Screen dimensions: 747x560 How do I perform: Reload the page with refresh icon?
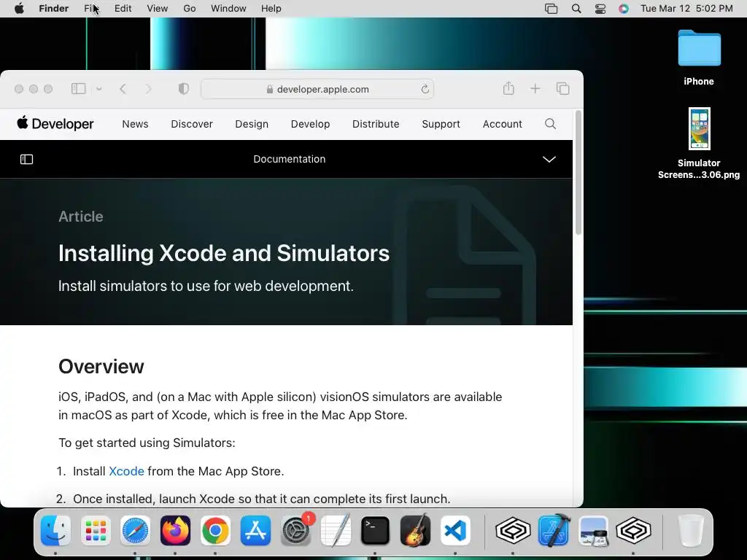point(425,89)
